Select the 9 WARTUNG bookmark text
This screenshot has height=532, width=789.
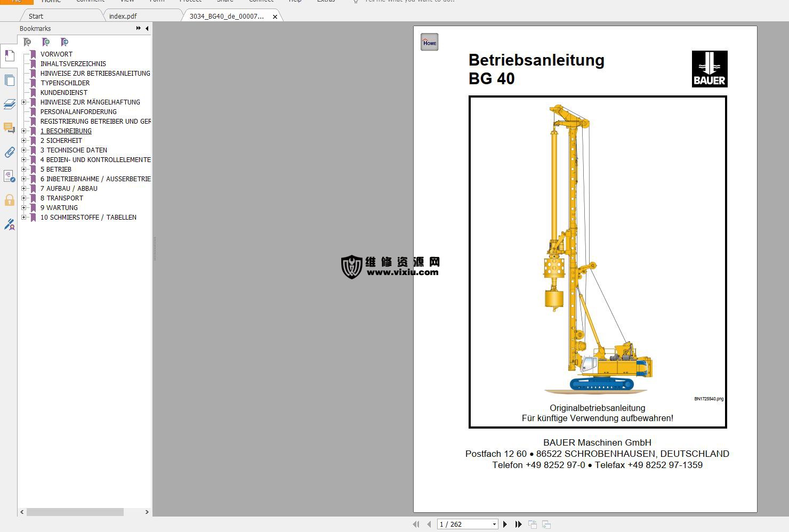click(59, 207)
